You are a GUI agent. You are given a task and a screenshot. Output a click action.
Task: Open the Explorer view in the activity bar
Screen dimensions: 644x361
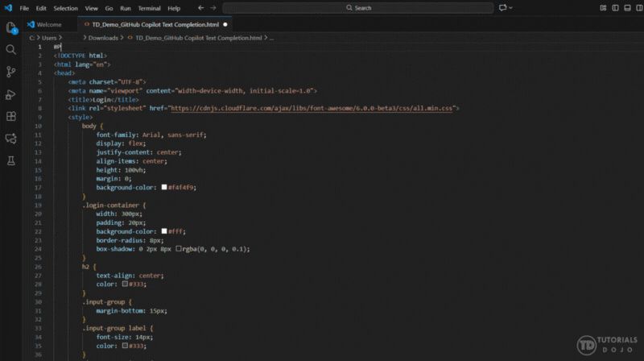pyautogui.click(x=11, y=27)
